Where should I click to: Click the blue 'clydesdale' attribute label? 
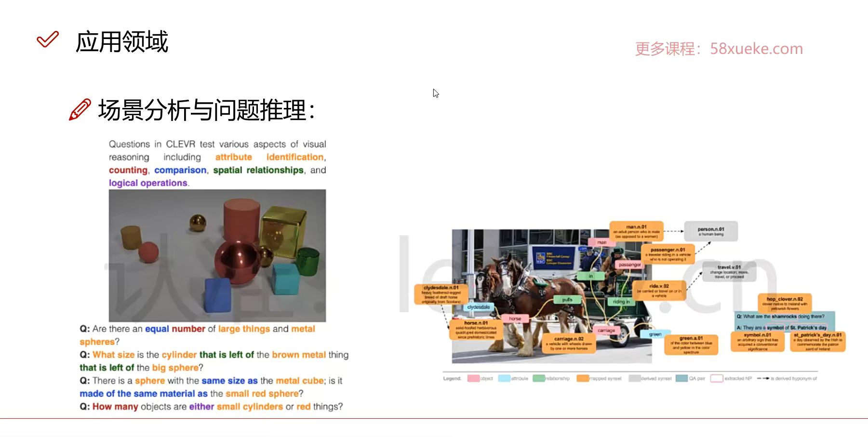pos(478,307)
